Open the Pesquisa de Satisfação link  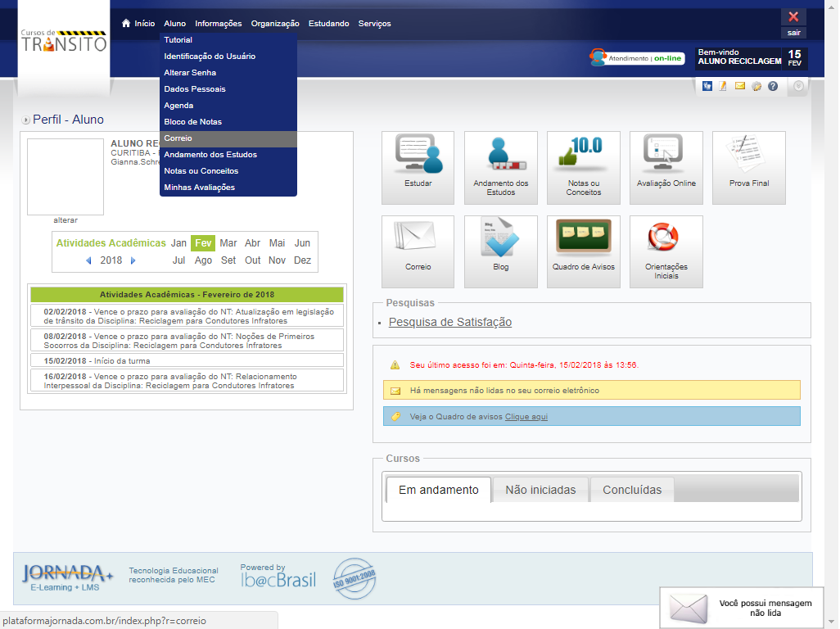[x=450, y=322]
